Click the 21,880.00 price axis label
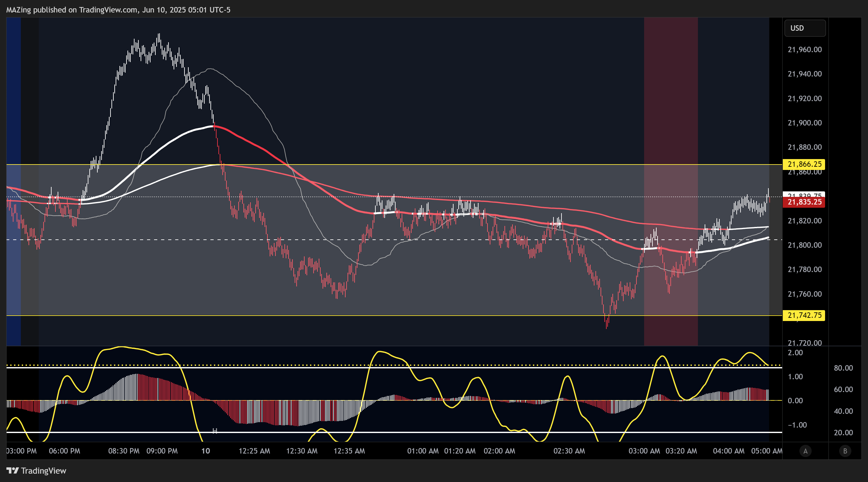 [805, 147]
